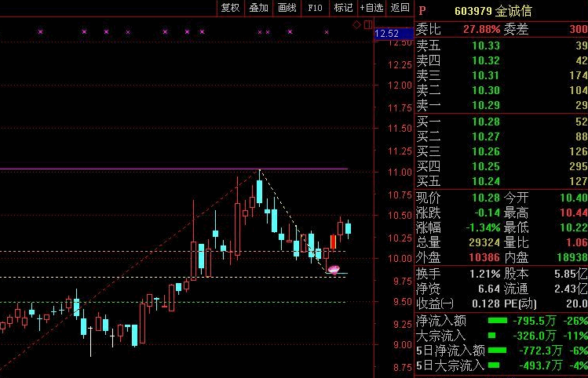Click 卖五 price 10.33

(x=486, y=45)
